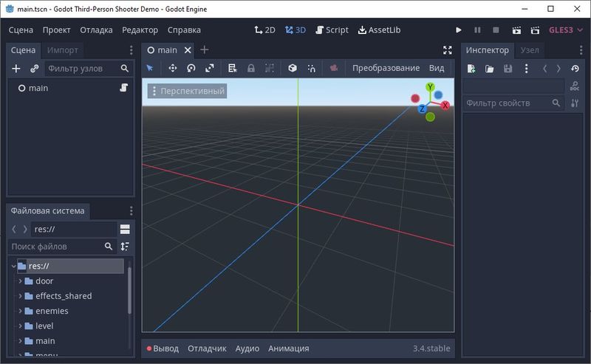Save the edited resource disk icon
Screen dimensions: 591x364
pos(508,69)
